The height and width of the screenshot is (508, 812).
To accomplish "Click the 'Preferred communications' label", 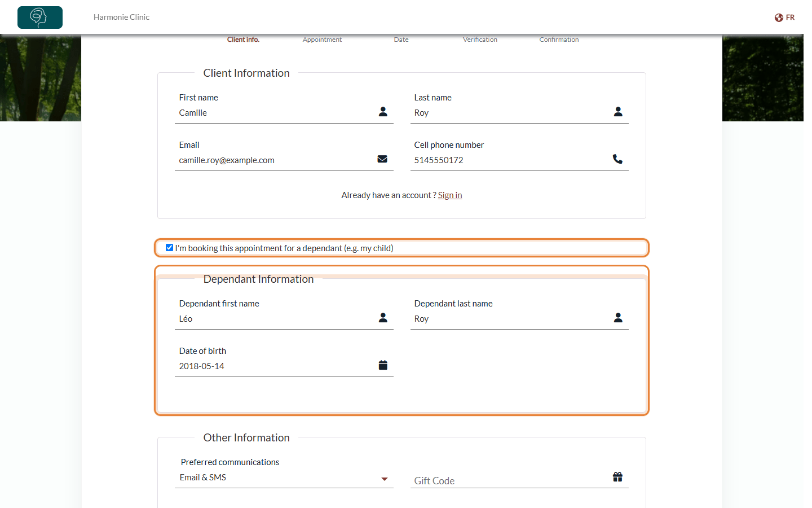I will point(230,462).
